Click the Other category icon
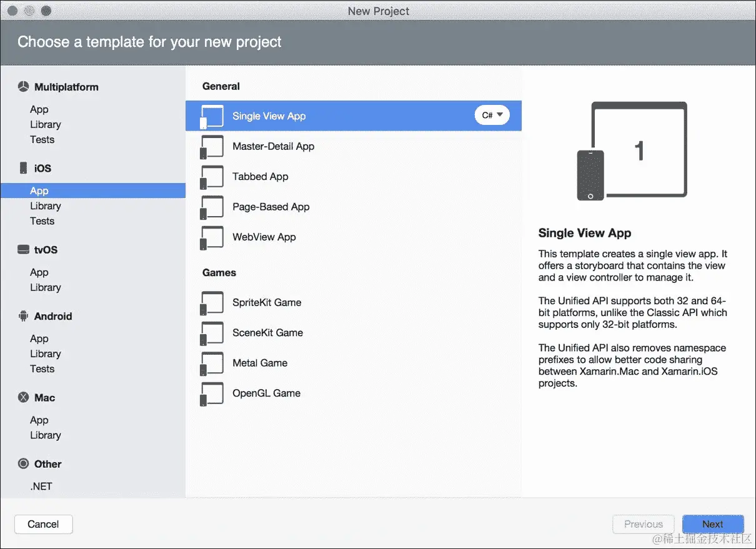Viewport: 756px width, 549px height. tap(23, 463)
